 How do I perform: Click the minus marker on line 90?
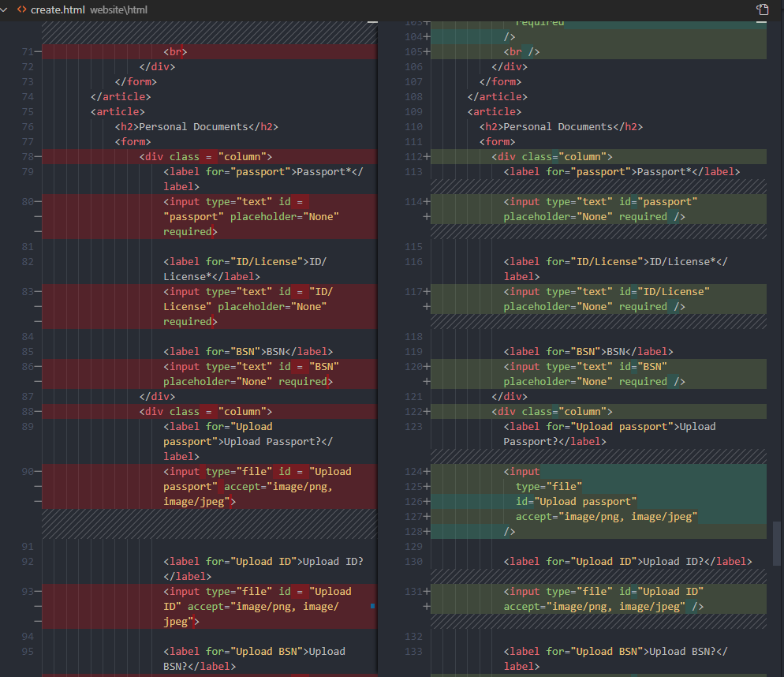tap(37, 472)
